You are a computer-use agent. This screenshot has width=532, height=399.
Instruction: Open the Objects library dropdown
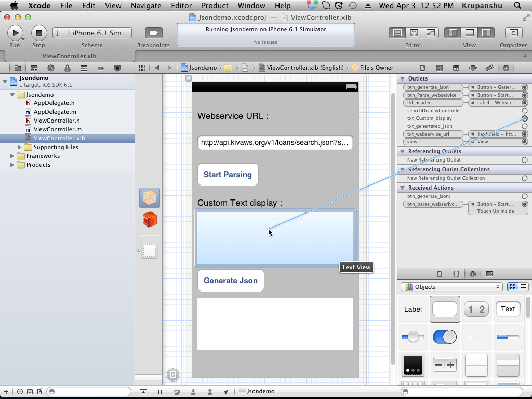(451, 287)
